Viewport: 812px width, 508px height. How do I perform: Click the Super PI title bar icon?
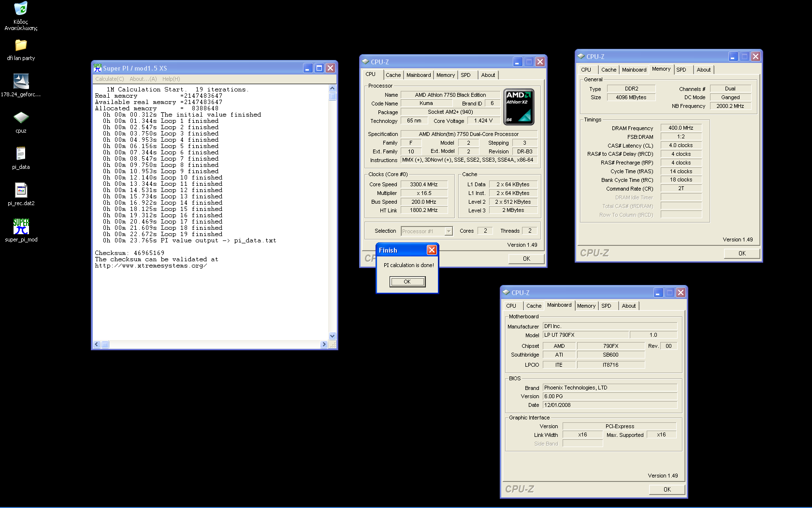(97, 68)
